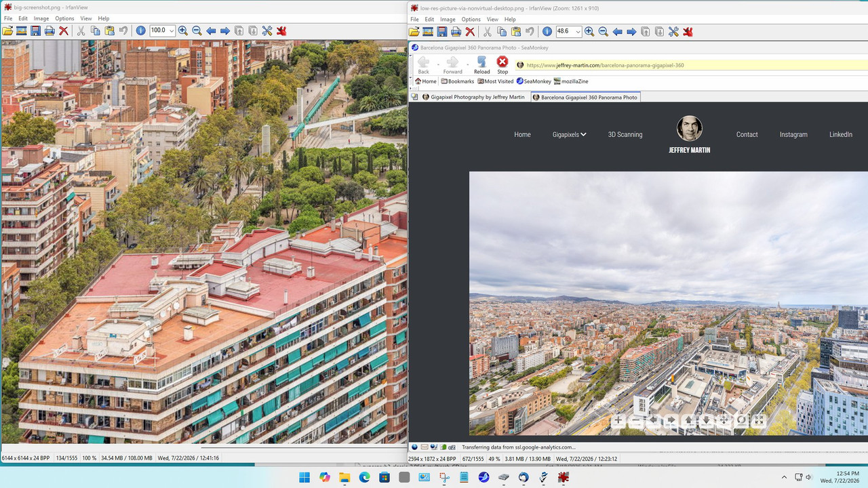
Task: Click the Paste icon in big-screenshot.png window
Action: 108,30
